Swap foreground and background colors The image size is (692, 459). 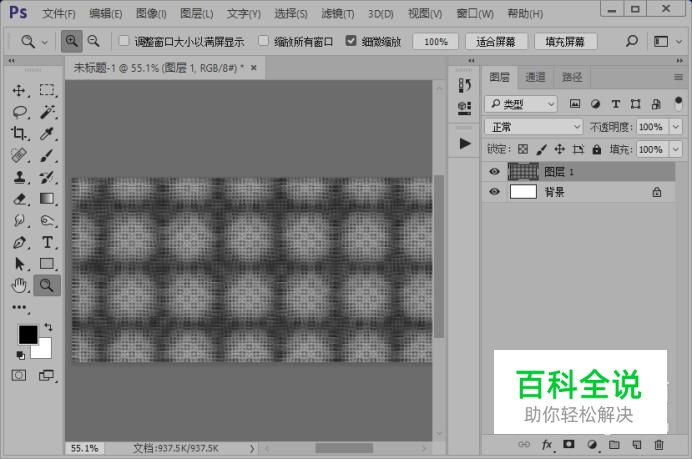[48, 327]
